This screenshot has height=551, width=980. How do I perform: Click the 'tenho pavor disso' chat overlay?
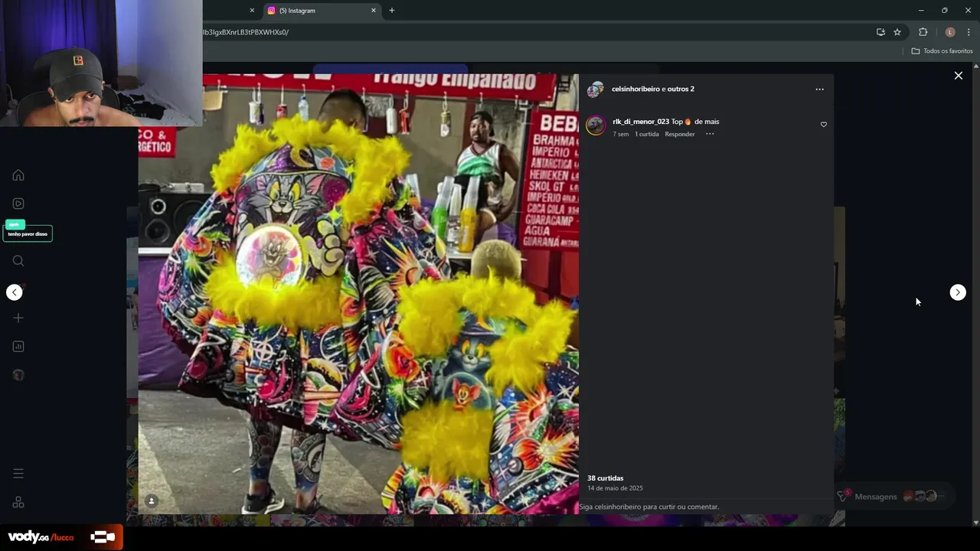(28, 233)
